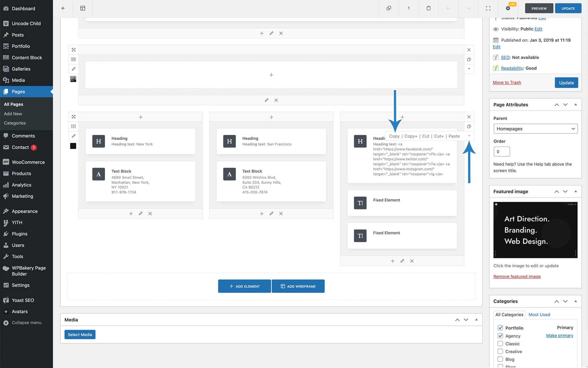Click the columns layout icon of address row
Screen dimensions: 588x368
coord(73,126)
